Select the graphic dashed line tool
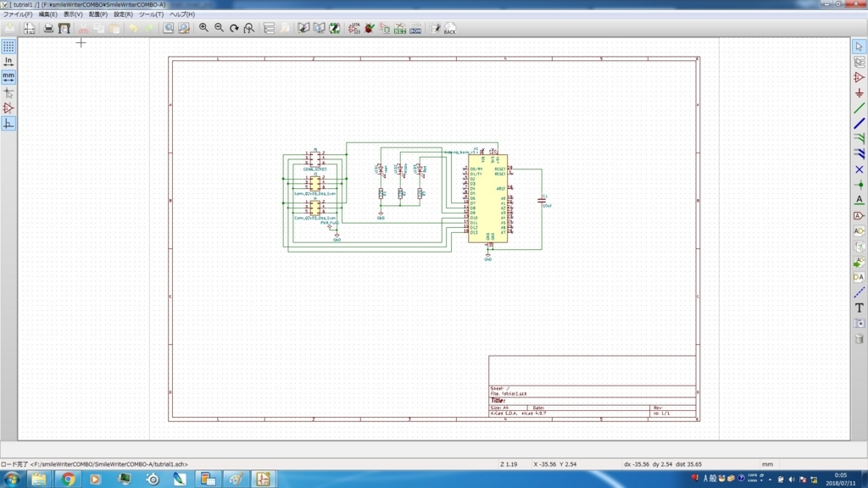The image size is (868, 488). point(860,292)
